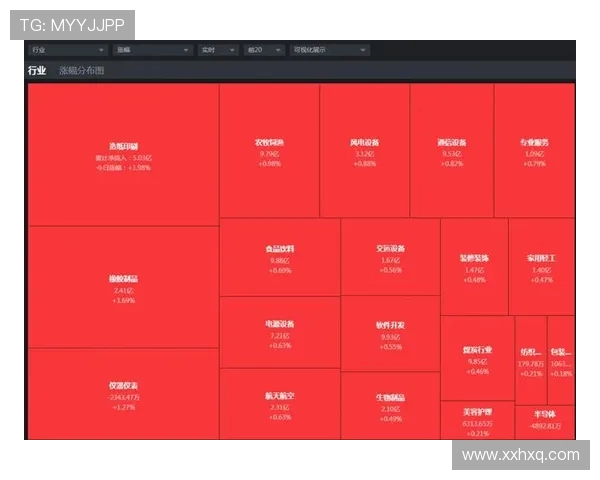Select the 电源设备 sector tile
This screenshot has height=480, width=600.
[x=279, y=331]
